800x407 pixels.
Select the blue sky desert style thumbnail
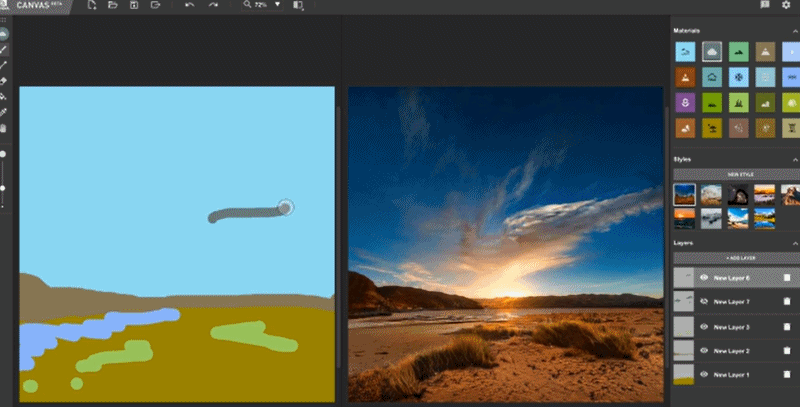pos(684,195)
